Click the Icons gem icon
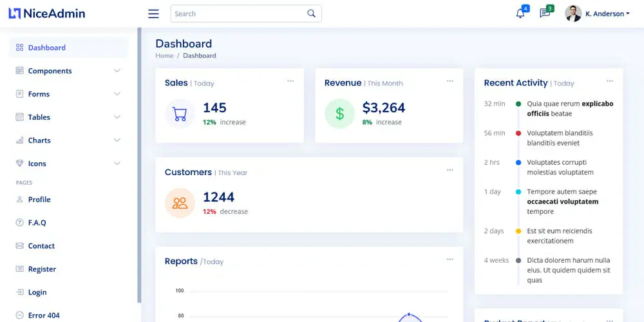The width and height of the screenshot is (644, 322). click(x=19, y=164)
